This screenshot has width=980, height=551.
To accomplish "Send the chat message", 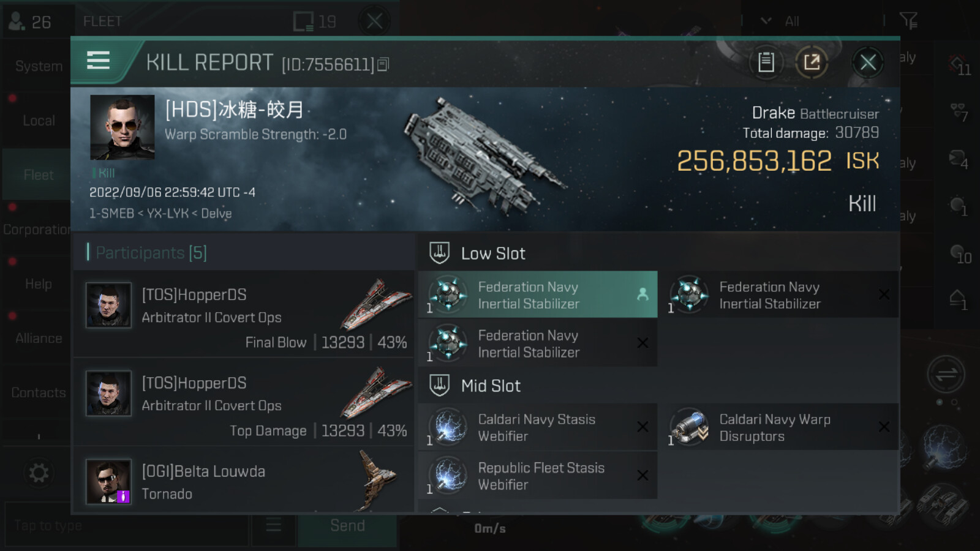I will point(347,525).
